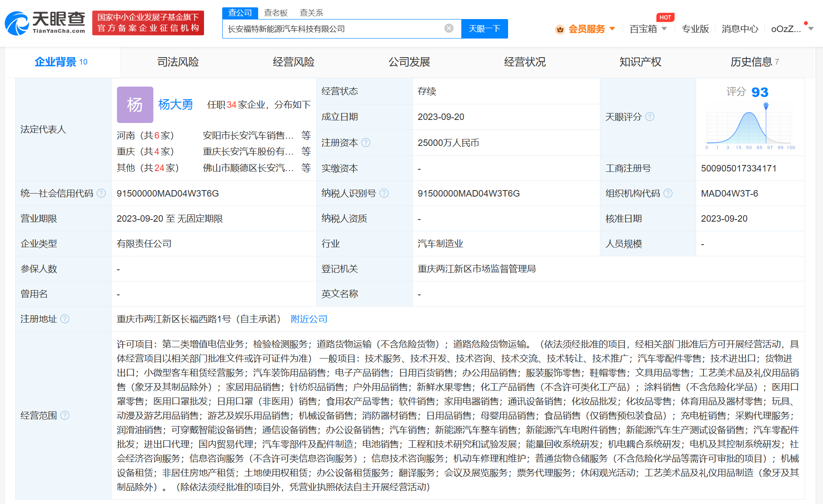This screenshot has width=823, height=504.
Task: Open the user account dropdown
Action: pyautogui.click(x=792, y=29)
